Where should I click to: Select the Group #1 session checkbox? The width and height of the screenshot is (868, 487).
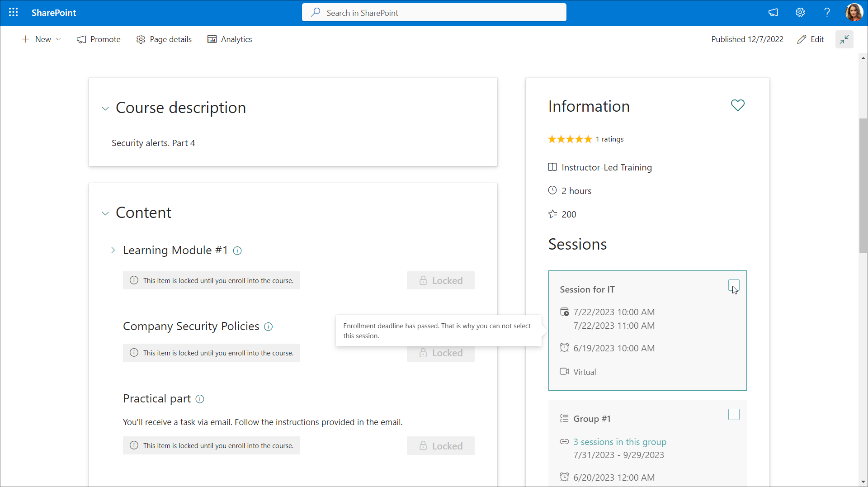tap(733, 415)
